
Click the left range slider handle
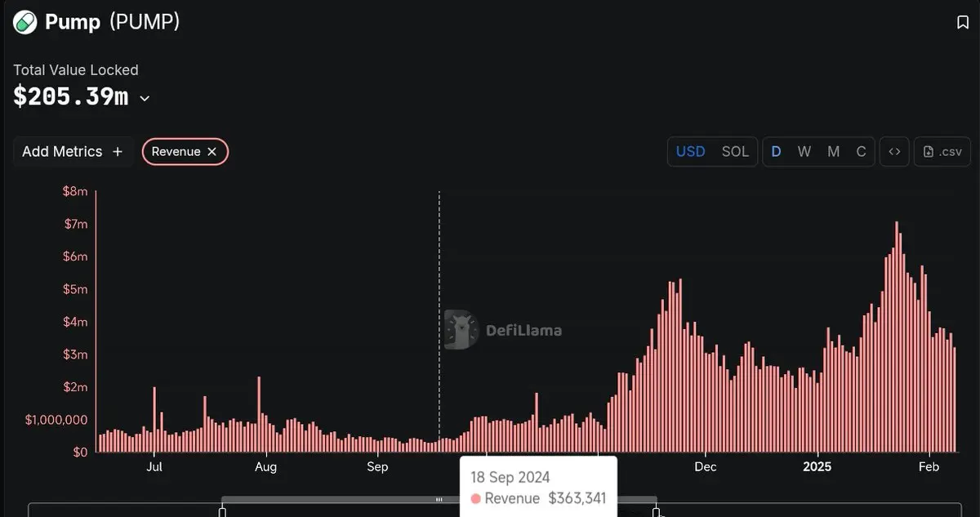click(x=222, y=512)
